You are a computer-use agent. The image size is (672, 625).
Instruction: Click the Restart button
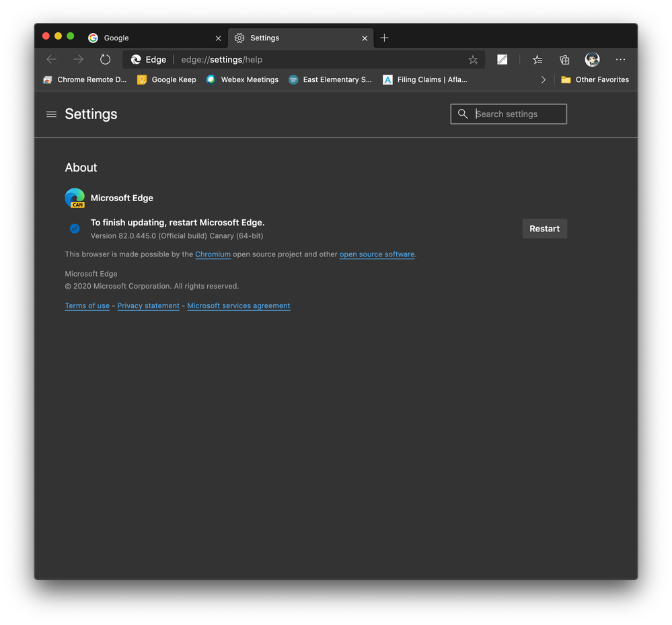(x=544, y=229)
